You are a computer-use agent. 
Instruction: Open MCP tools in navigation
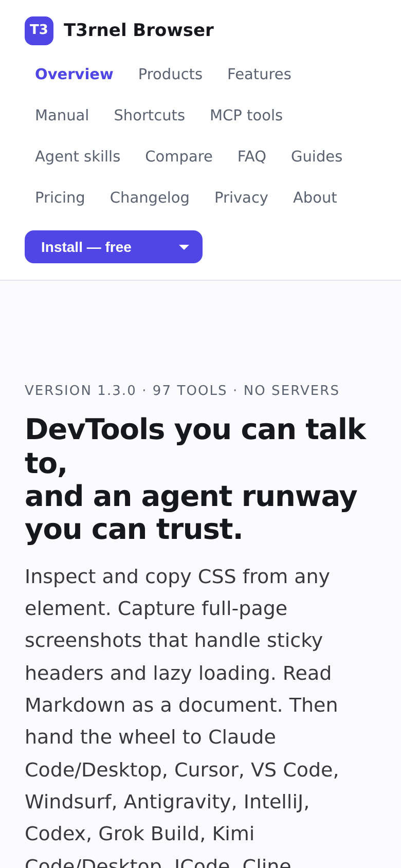(x=246, y=115)
